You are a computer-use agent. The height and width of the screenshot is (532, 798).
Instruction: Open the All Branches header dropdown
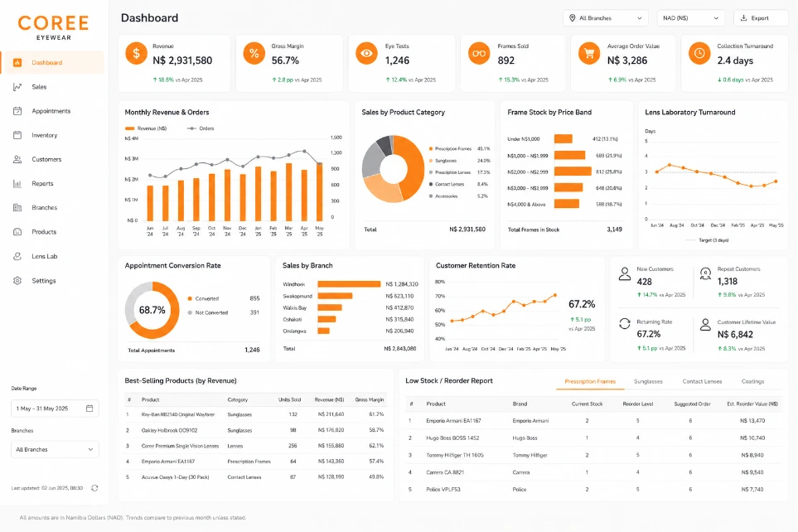606,18
